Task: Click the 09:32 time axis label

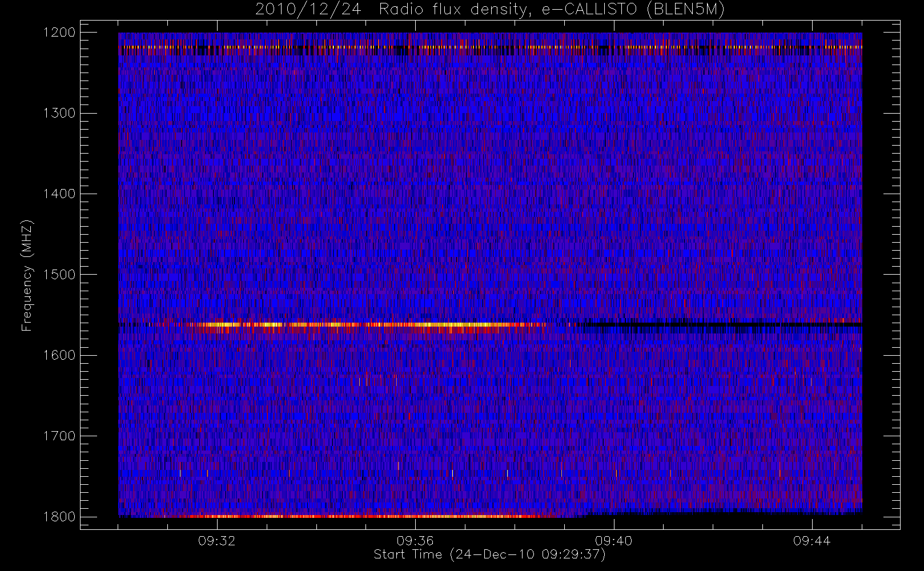Action: tap(217, 541)
